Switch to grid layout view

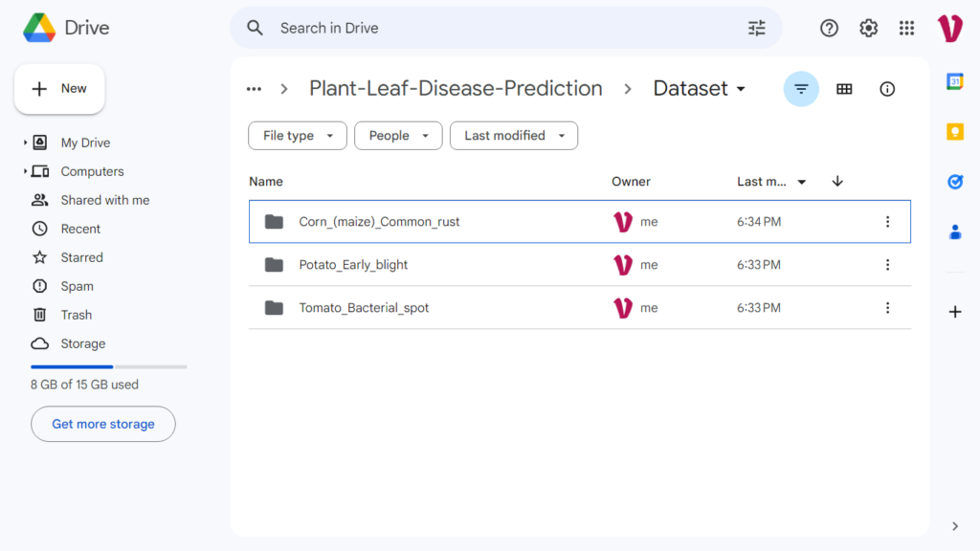point(844,89)
